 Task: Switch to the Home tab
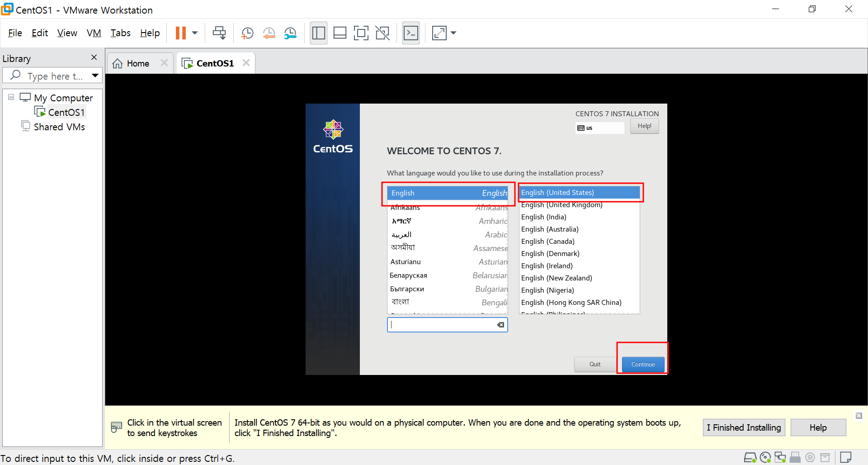[x=137, y=63]
